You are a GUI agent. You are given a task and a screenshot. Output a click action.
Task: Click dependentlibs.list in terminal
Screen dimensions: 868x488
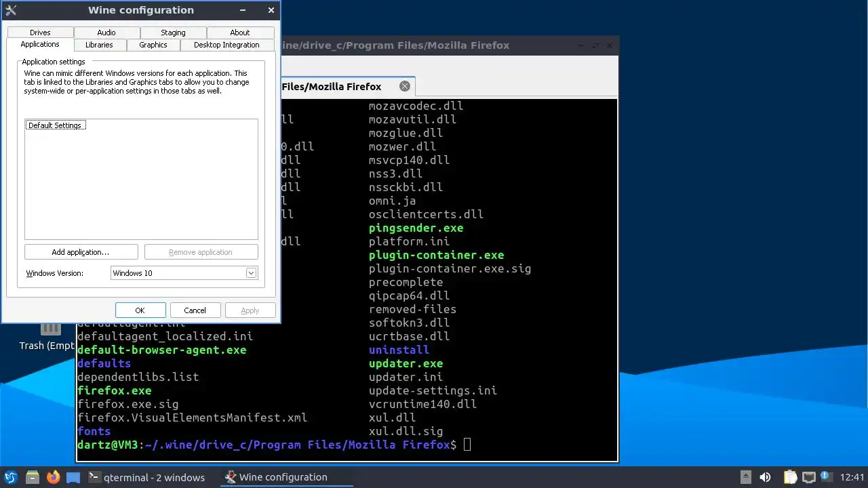(x=138, y=377)
